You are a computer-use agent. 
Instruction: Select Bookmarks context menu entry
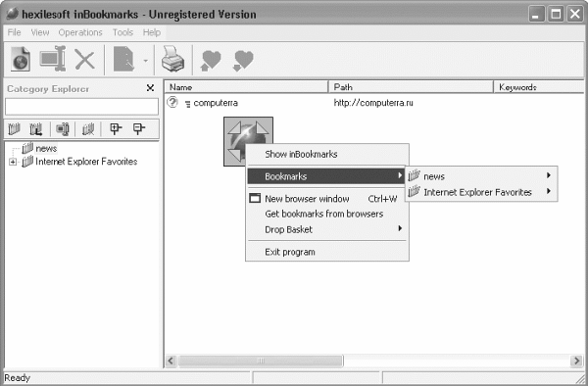[x=326, y=176]
